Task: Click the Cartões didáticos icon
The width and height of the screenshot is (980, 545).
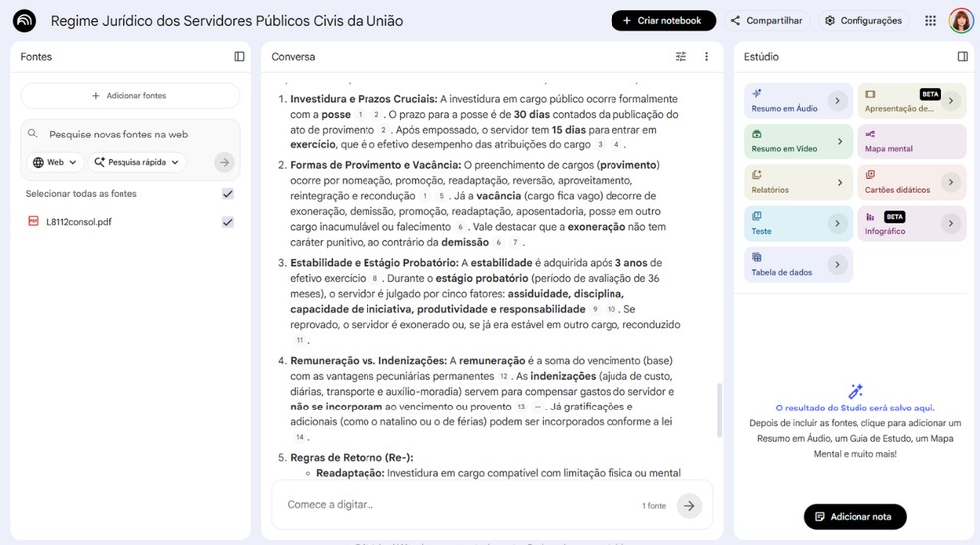Action: coord(870,175)
